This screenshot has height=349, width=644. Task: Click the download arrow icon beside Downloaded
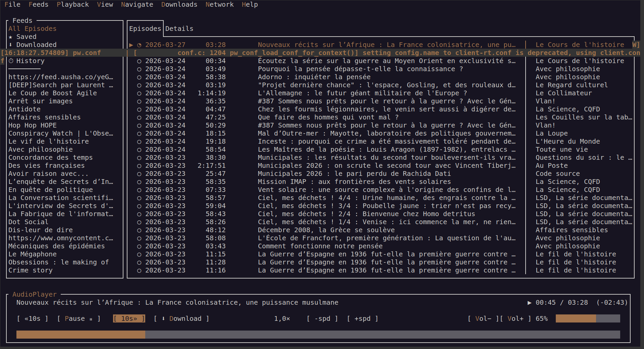[10, 45]
